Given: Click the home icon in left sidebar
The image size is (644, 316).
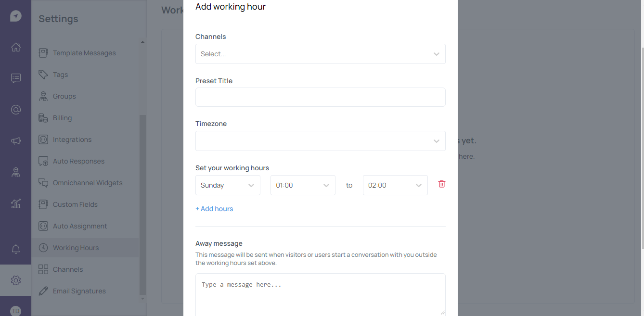Looking at the screenshot, I should click(16, 47).
